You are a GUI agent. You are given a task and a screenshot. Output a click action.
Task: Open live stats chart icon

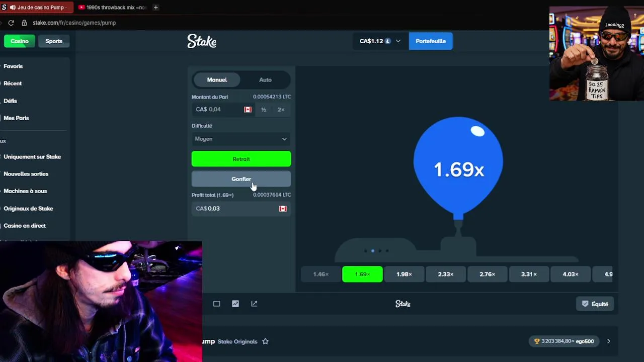point(235,304)
